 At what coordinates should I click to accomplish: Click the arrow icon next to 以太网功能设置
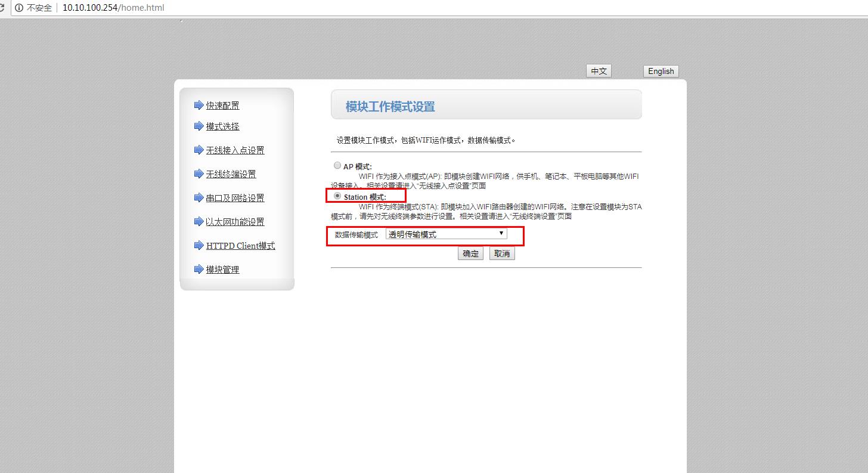pyautogui.click(x=199, y=221)
